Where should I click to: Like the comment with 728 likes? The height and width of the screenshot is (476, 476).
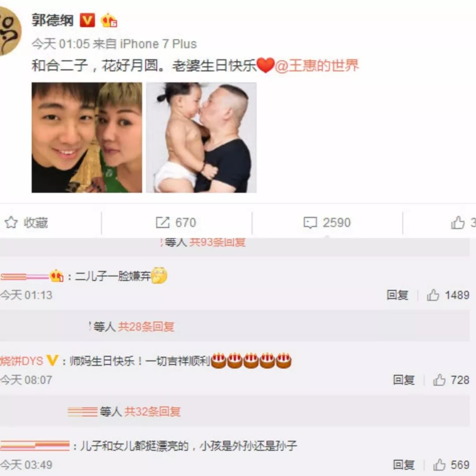click(439, 380)
